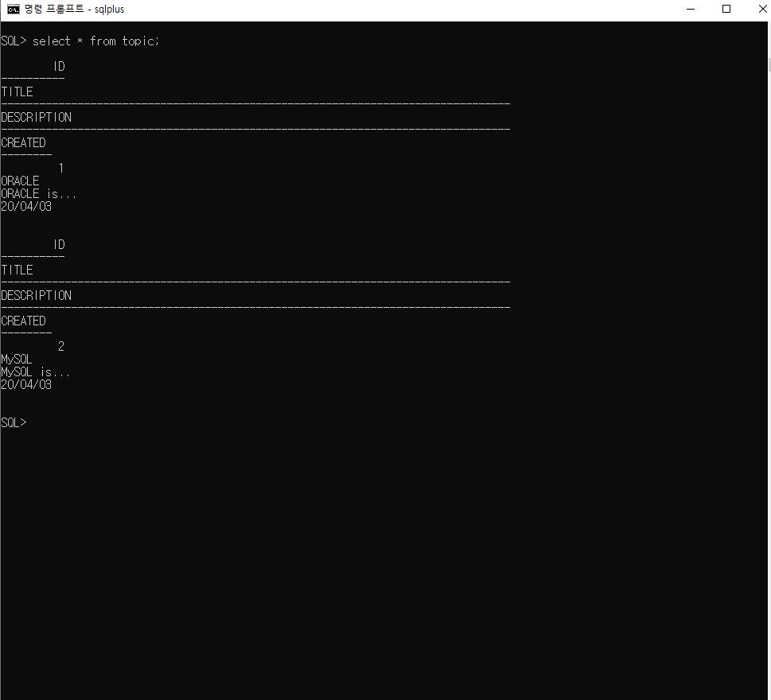Click the MySQL title row

[17, 360]
